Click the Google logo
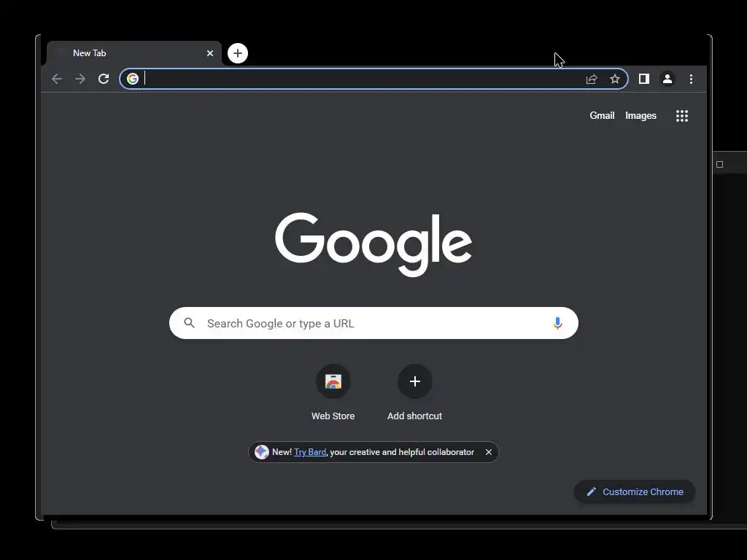The width and height of the screenshot is (747, 560). (373, 245)
